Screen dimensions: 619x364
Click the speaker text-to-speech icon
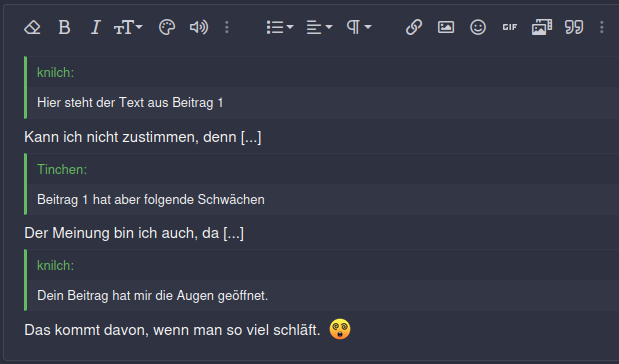coord(199,27)
